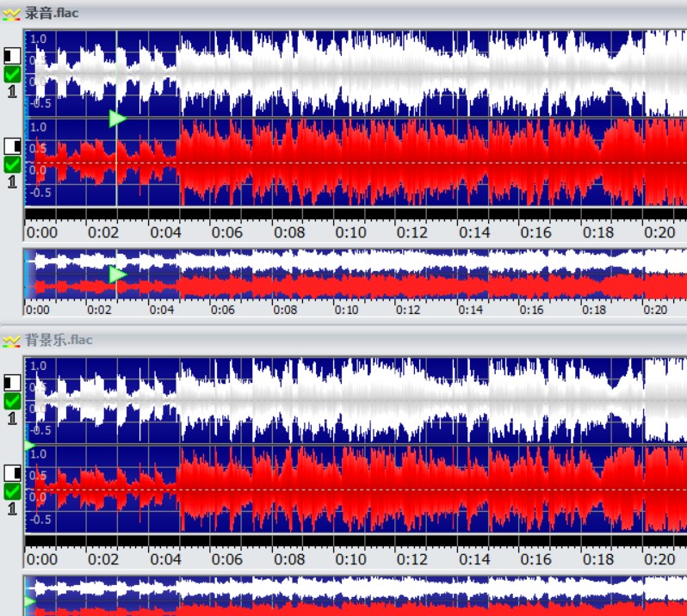This screenshot has width=687, height=616.
Task: Select the 录音.flac title bar
Action: coord(344,13)
